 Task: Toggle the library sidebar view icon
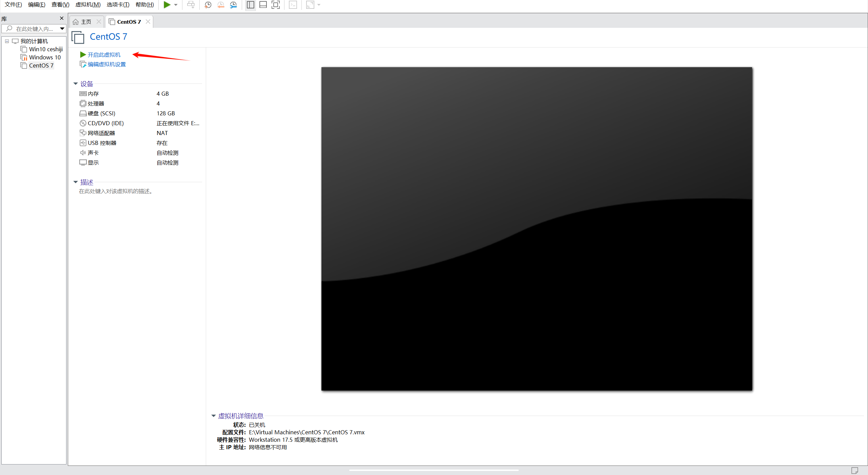coord(250,5)
